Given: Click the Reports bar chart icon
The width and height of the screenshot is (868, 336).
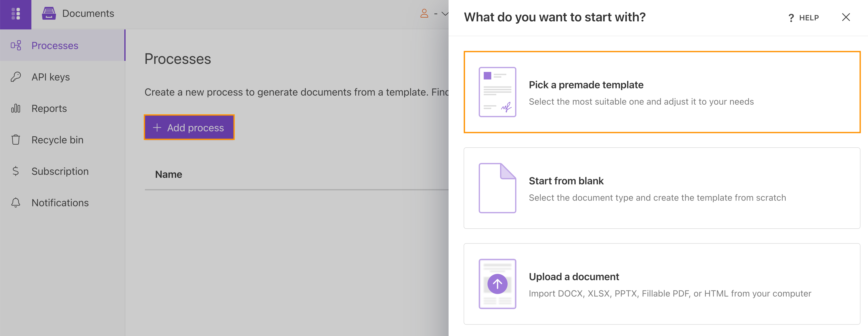Looking at the screenshot, I should 16,108.
